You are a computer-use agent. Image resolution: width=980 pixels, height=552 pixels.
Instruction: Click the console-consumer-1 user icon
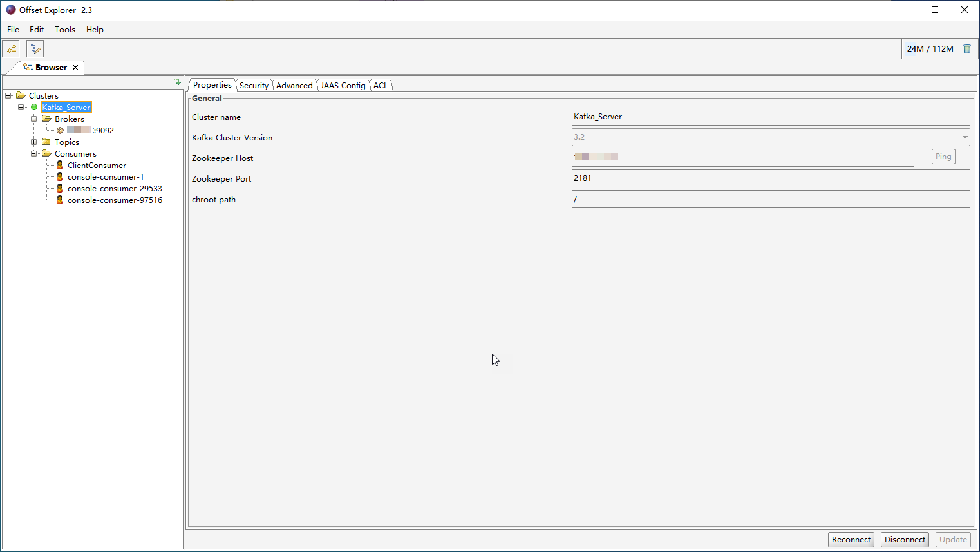coord(60,176)
